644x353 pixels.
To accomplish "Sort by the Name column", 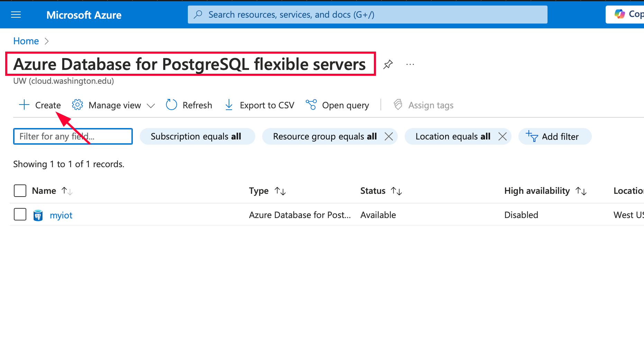I will coord(52,191).
